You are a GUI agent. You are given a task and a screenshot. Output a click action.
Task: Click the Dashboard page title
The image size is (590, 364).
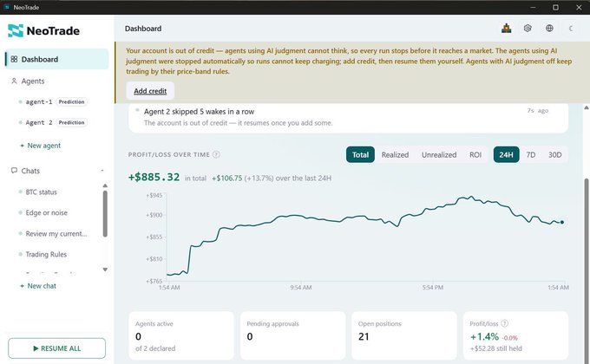(143, 29)
